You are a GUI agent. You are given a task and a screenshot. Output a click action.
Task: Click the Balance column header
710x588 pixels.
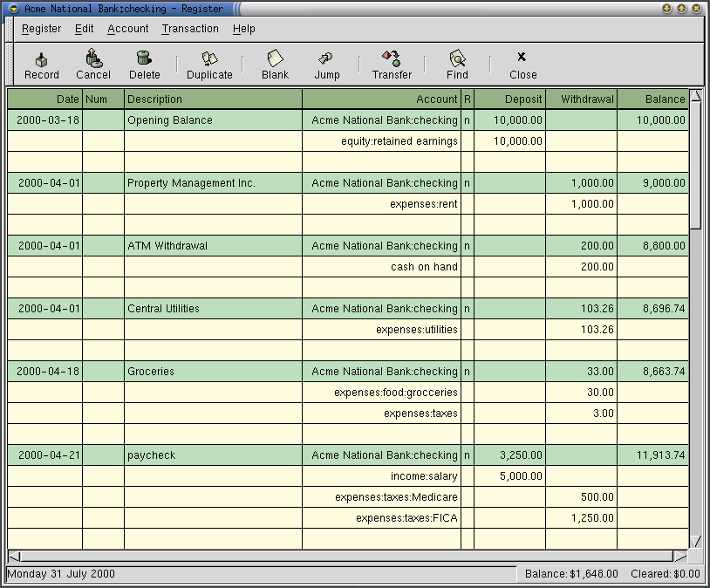[653, 99]
